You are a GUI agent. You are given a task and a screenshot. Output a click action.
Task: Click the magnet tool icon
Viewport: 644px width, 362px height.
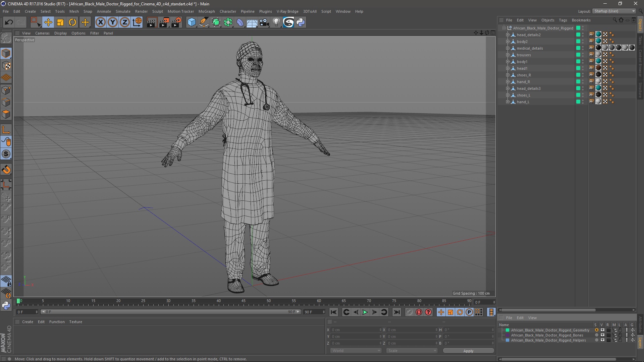pos(6,170)
